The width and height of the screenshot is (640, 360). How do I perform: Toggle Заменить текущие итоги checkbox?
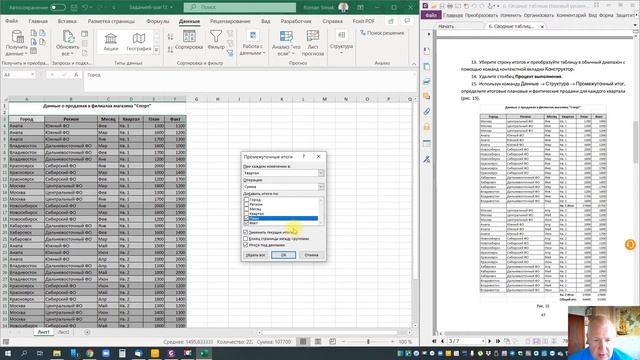[x=246, y=232]
